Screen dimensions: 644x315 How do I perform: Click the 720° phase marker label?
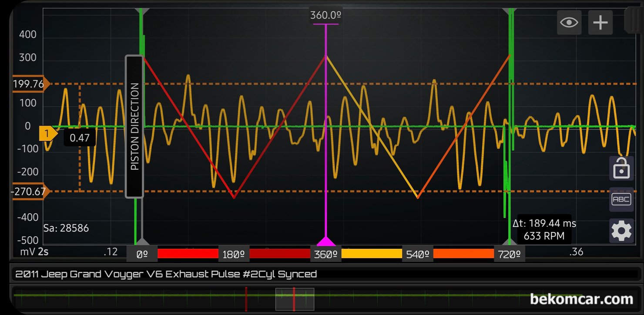pyautogui.click(x=510, y=255)
